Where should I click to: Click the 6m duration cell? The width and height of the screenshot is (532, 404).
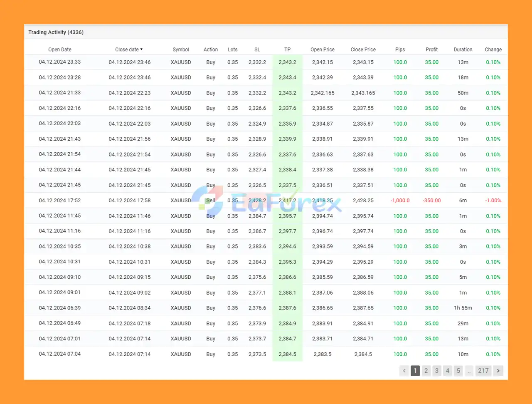pyautogui.click(x=463, y=201)
